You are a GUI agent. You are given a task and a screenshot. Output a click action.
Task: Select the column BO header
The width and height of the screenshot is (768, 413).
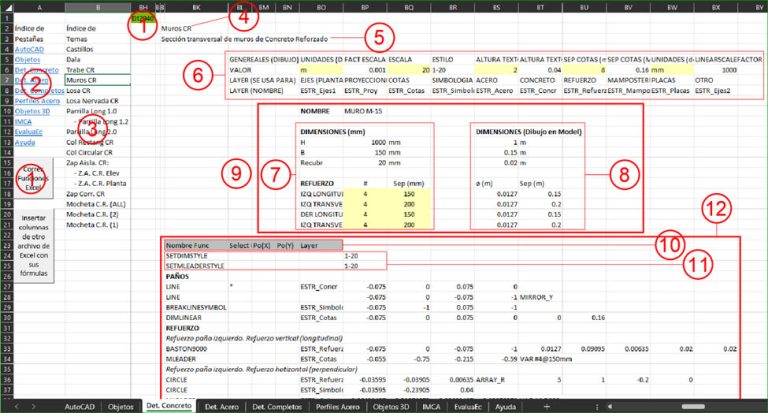pyautogui.click(x=321, y=7)
